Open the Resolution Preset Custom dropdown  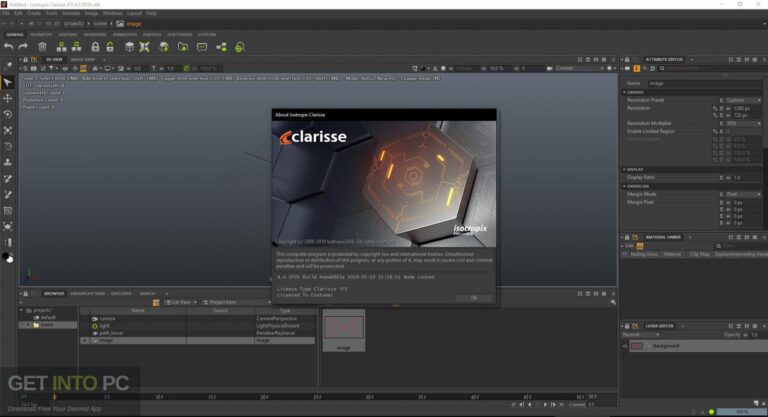pos(743,100)
